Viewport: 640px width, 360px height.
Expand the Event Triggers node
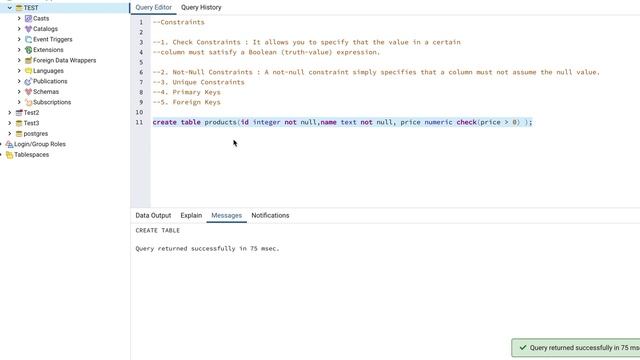19,40
